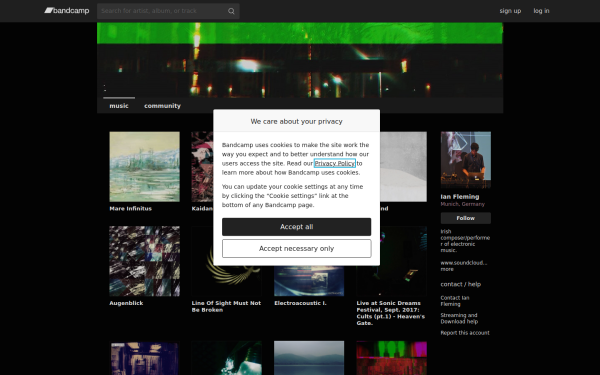This screenshot has width=600, height=375.
Task: Choose Accept necessary only
Action: [297, 249]
